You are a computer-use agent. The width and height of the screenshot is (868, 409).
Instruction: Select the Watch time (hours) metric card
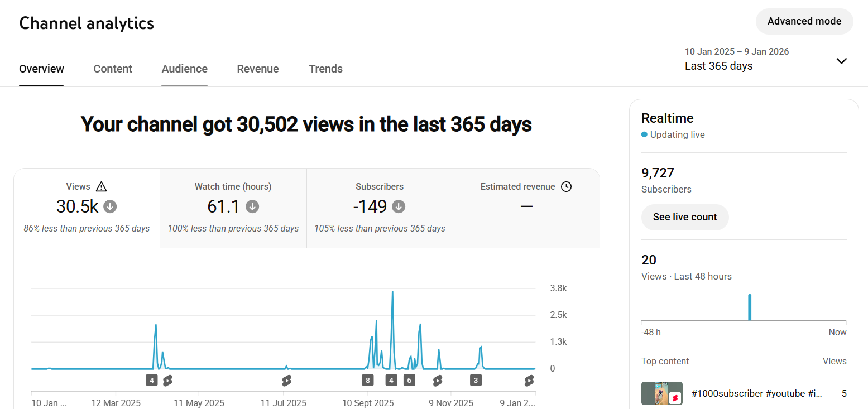(233, 208)
